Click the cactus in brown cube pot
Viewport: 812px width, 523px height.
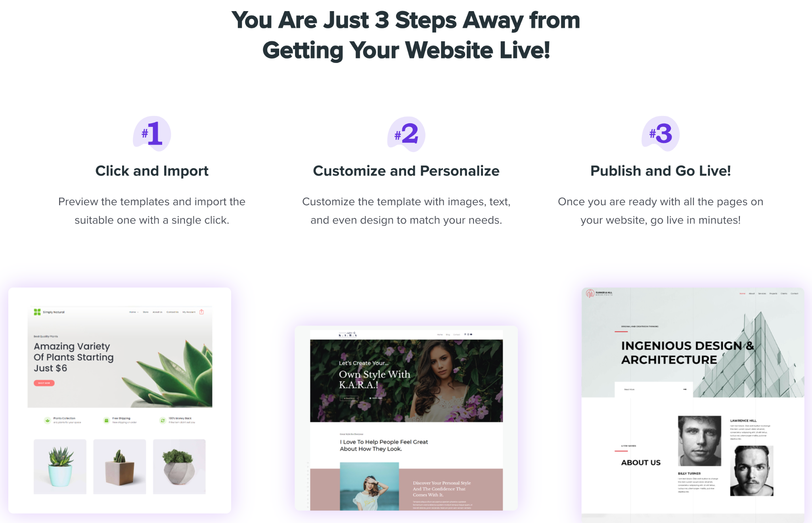(x=120, y=466)
